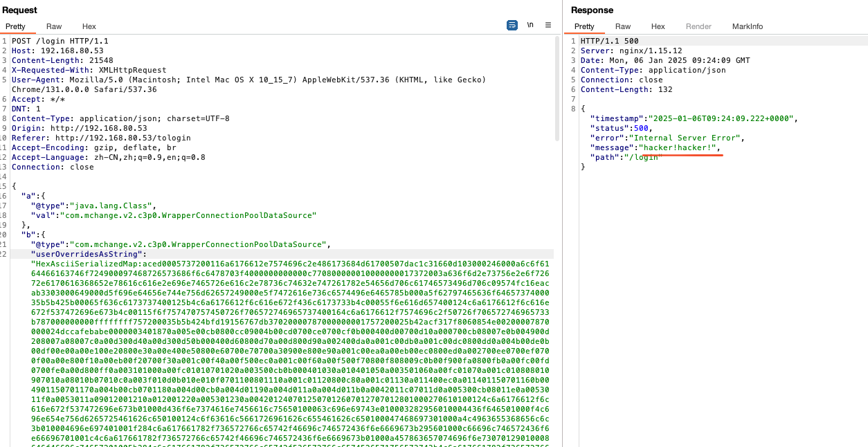868x447 pixels.
Task: Click the '"@type":"java.lang.Class"' line
Action: [93, 206]
